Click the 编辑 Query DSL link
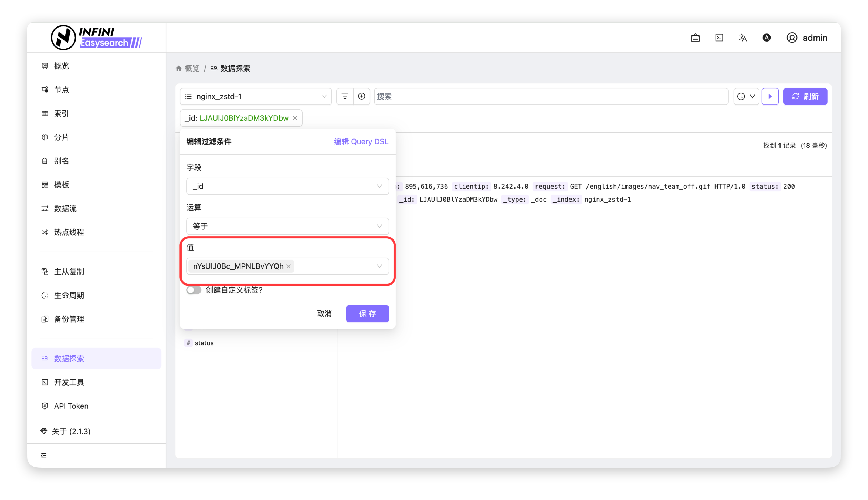Image resolution: width=868 pixels, height=500 pixels. coord(361,141)
